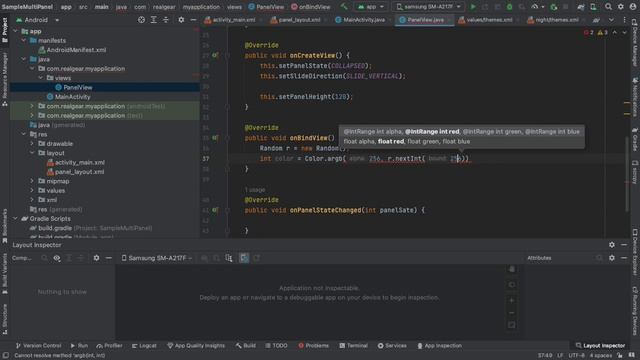
Task: Click the Debug app bug icon
Action: [509, 7]
